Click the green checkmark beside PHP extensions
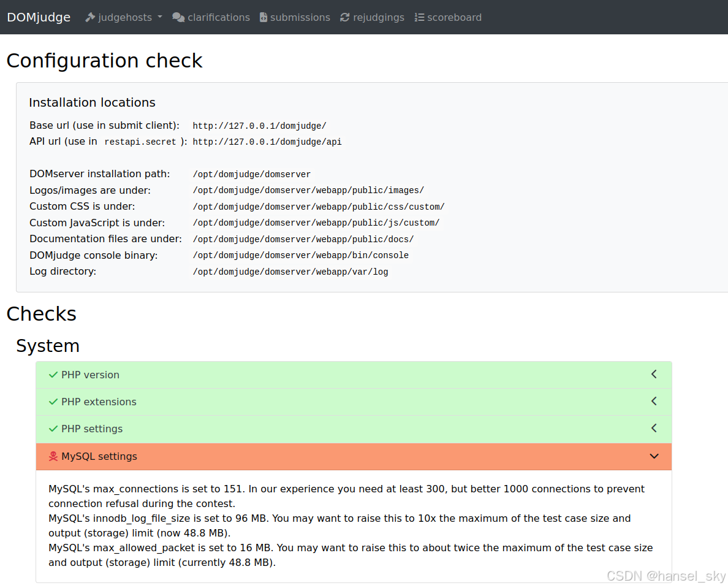 coord(53,402)
